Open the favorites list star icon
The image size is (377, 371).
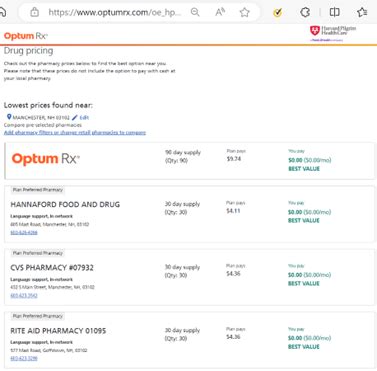click(x=362, y=12)
